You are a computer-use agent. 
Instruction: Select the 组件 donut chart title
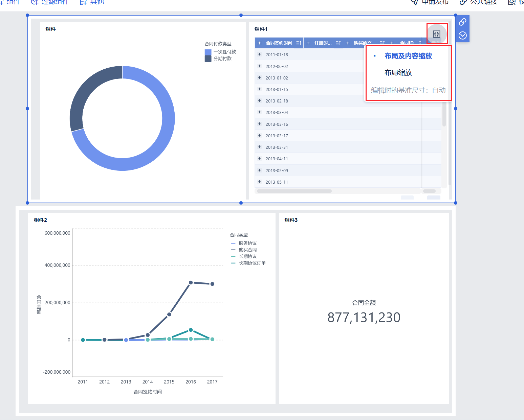51,29
